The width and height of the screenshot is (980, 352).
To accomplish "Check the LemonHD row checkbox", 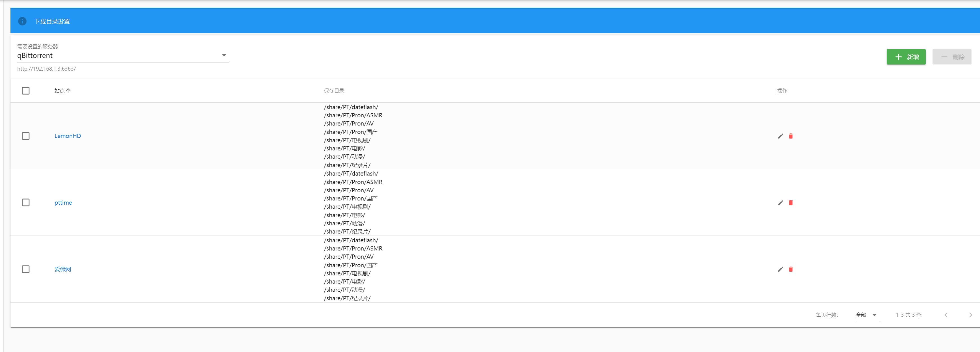I will [x=25, y=136].
